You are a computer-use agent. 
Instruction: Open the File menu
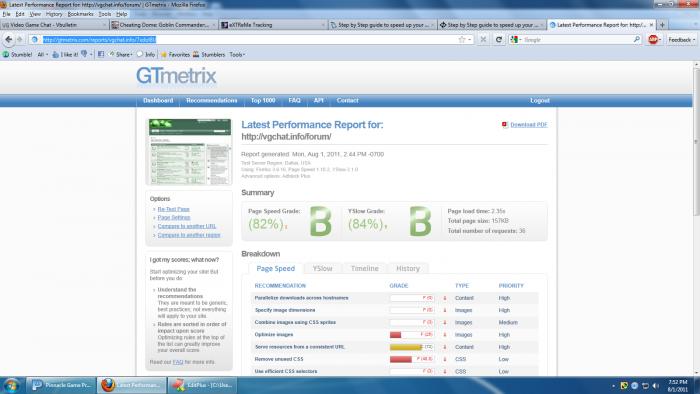tap(6, 14)
